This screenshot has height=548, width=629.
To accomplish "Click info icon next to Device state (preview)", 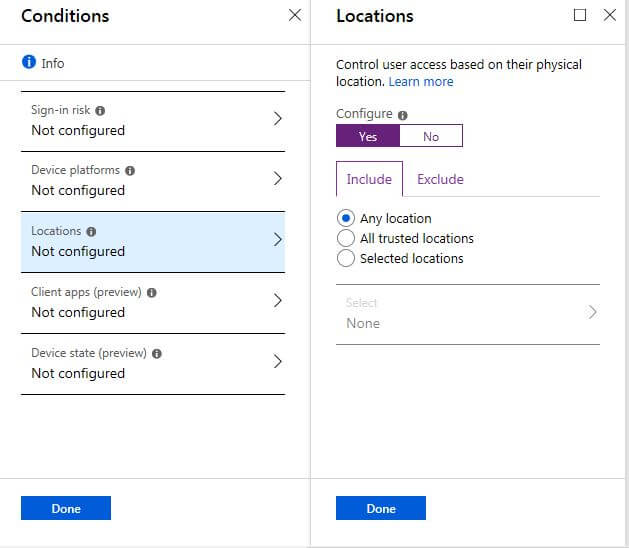I will 157,354.
